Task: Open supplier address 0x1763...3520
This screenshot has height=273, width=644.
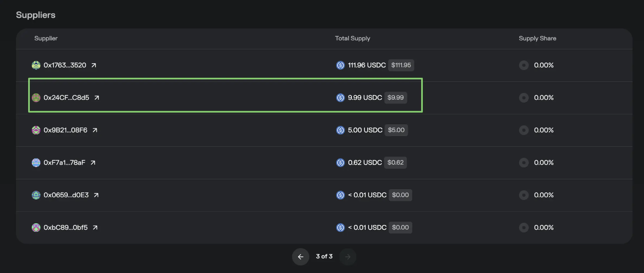Action: click(x=65, y=65)
